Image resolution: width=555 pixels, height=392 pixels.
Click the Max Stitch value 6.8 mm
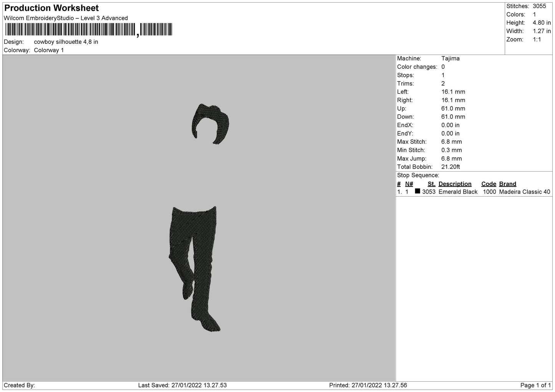pyautogui.click(x=452, y=142)
